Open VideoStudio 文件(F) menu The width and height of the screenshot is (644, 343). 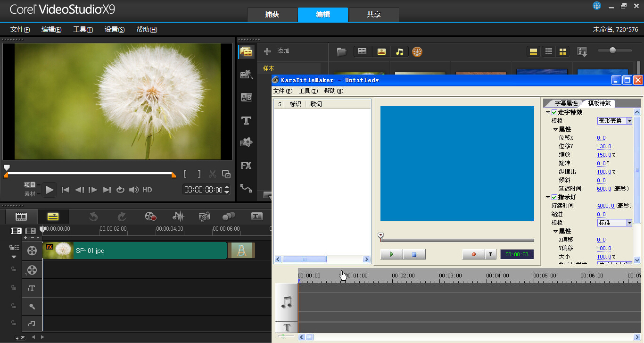[20, 29]
